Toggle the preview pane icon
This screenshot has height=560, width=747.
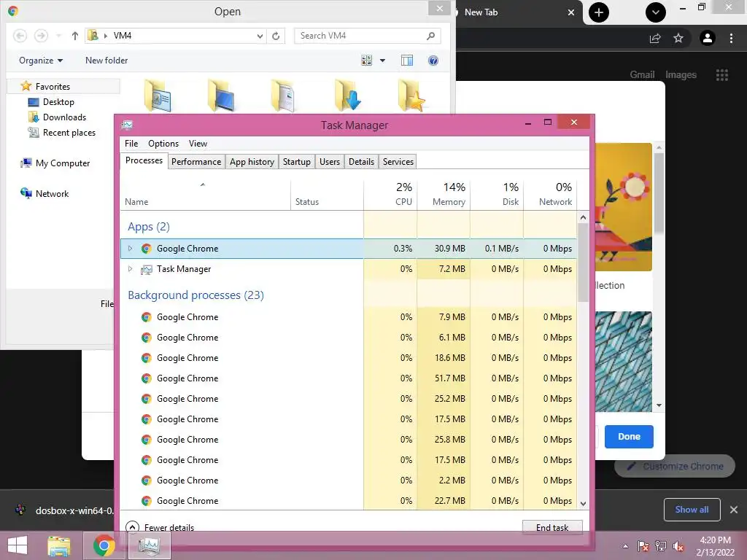pyautogui.click(x=407, y=61)
